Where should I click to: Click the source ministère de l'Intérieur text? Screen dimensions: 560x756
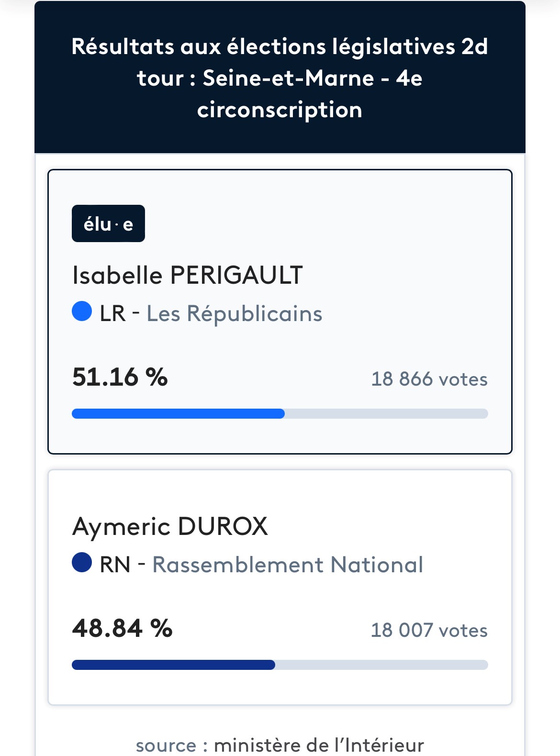point(280,745)
